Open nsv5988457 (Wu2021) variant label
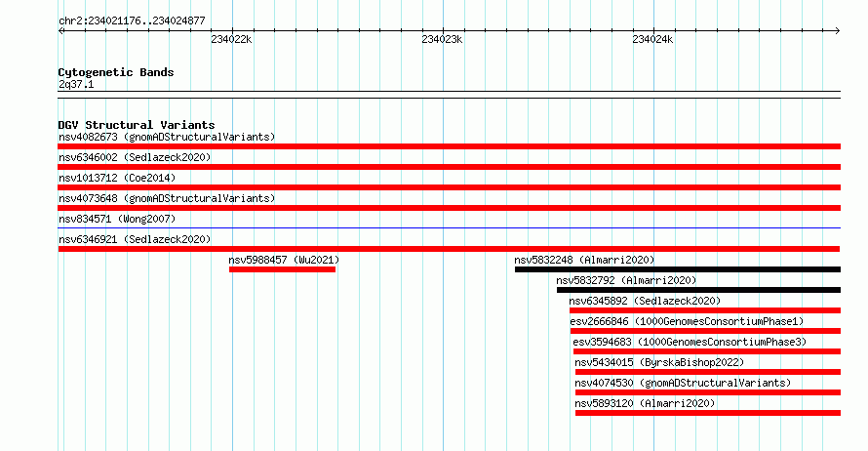This screenshot has width=868, height=451. [284, 260]
